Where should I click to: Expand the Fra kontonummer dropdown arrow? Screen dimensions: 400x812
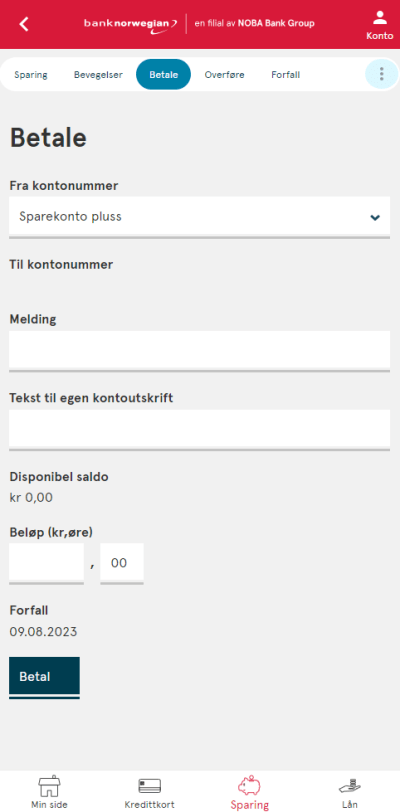(375, 217)
